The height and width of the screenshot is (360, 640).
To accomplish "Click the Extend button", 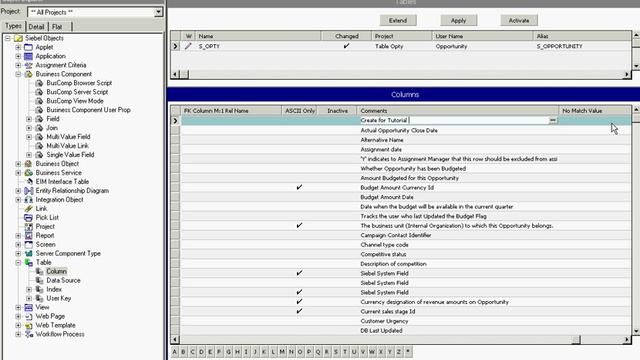I will (398, 20).
